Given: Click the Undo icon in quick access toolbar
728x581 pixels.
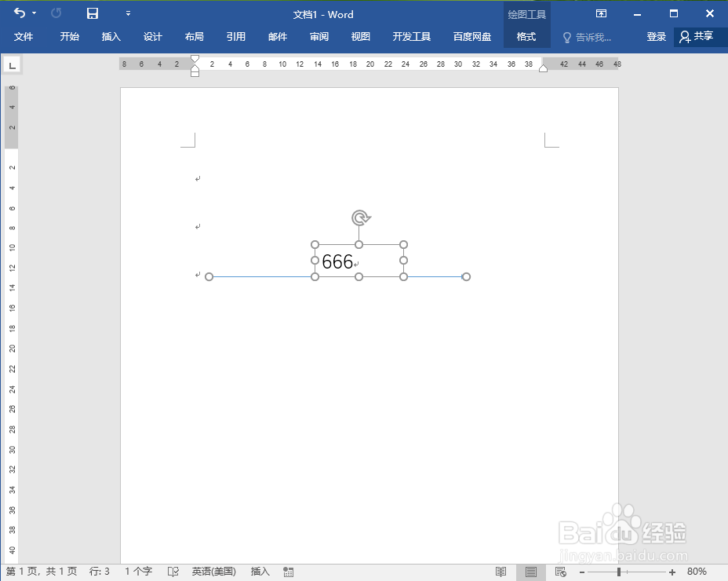Looking at the screenshot, I should click(20, 13).
